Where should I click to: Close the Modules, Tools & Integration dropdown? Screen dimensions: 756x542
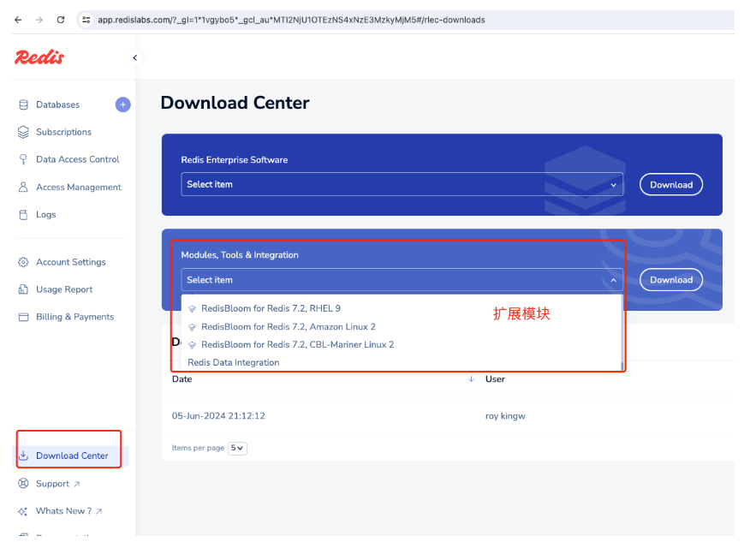pos(402,280)
